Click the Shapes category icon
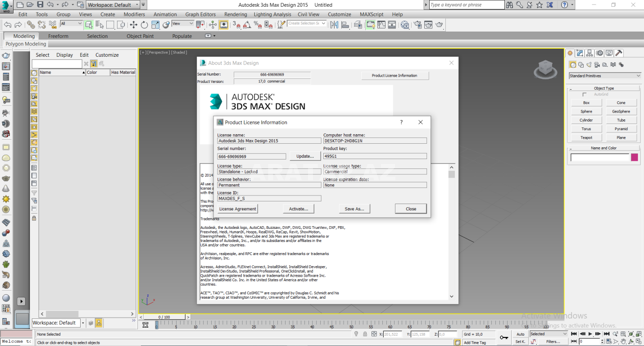644x346 pixels. pyautogui.click(x=581, y=65)
